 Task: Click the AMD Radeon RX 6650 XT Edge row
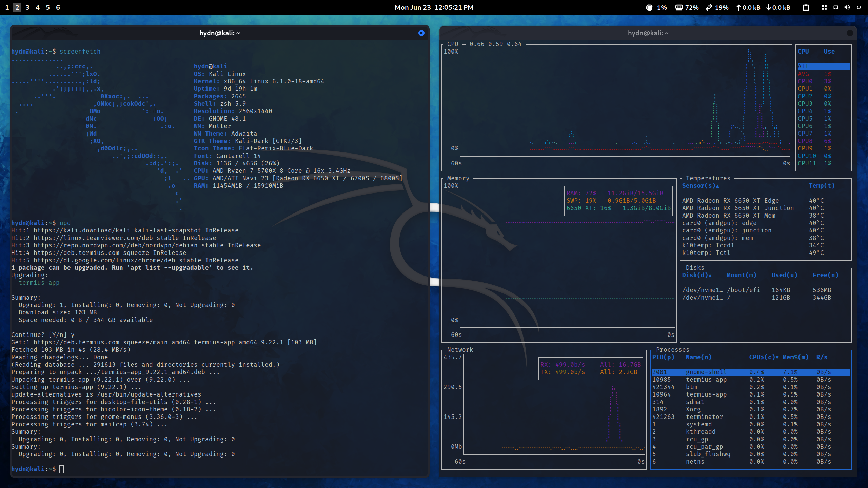766,201
